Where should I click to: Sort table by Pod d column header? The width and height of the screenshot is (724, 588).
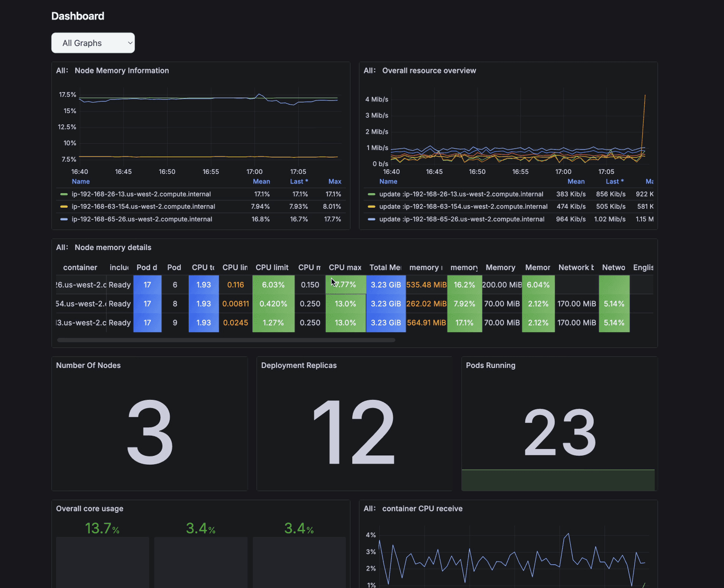147,268
